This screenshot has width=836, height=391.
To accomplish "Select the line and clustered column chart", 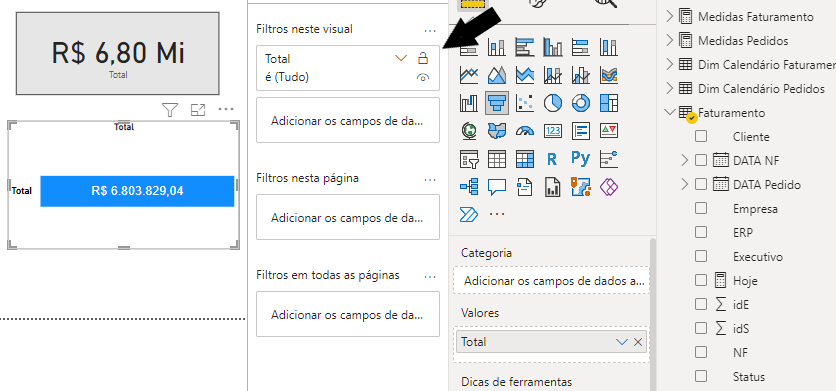I will tap(580, 75).
